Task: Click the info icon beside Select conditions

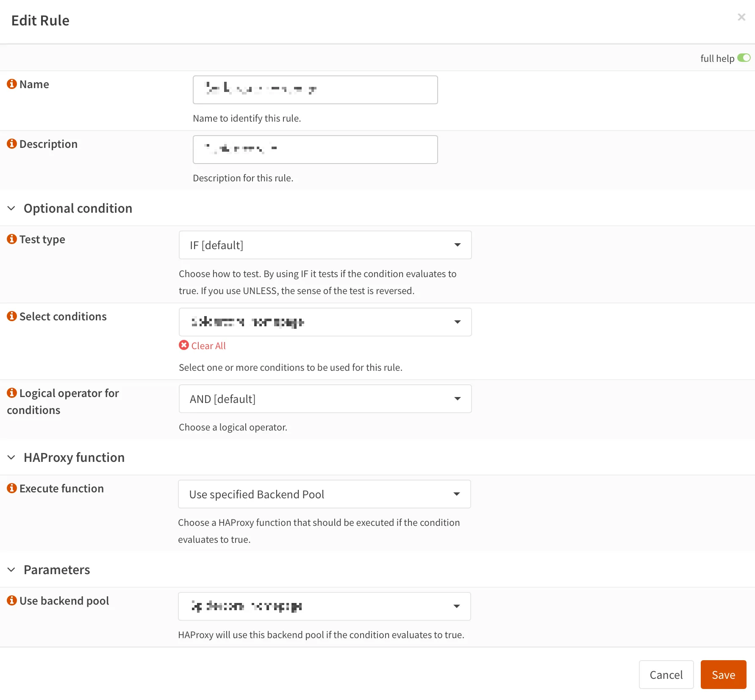Action: [x=12, y=316]
